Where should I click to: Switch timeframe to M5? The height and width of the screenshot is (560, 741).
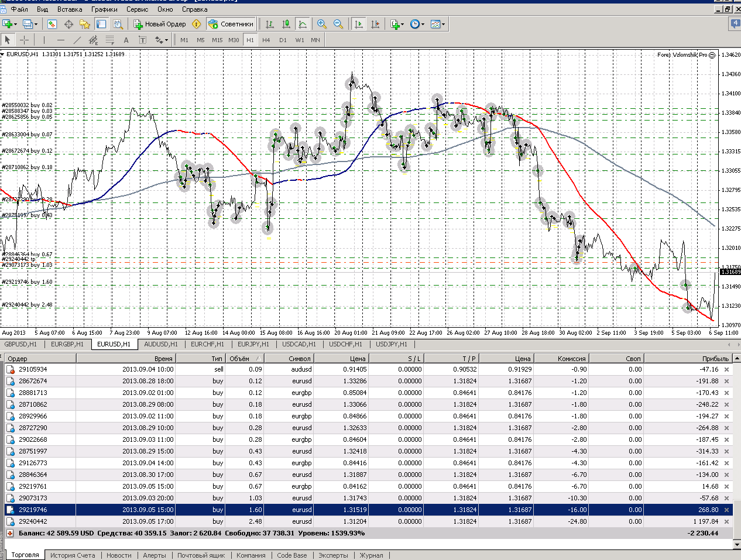click(x=201, y=40)
